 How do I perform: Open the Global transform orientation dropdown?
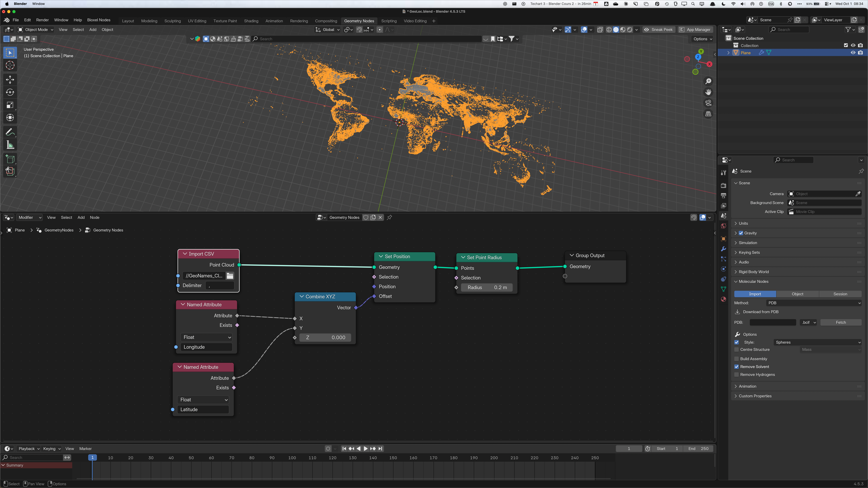[x=328, y=30]
